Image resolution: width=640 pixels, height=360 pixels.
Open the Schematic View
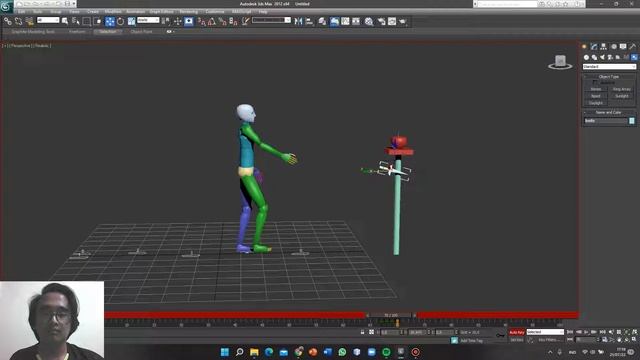356,21
